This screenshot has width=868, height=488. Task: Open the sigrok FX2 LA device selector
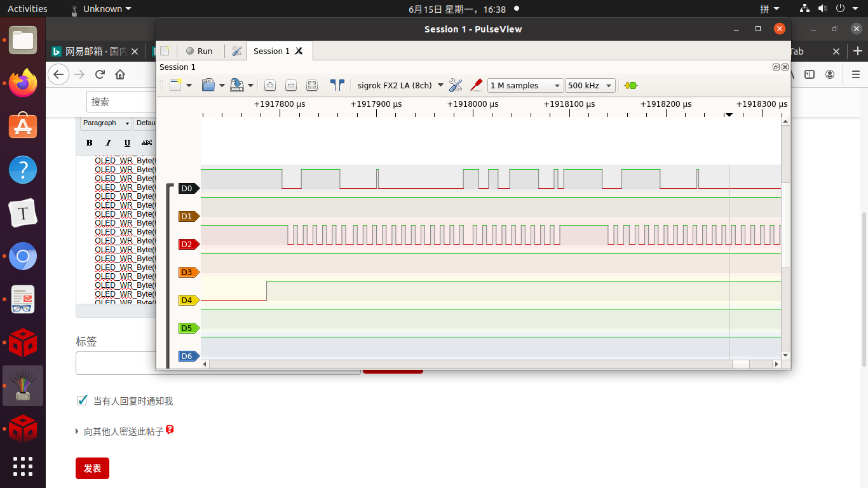click(400, 85)
